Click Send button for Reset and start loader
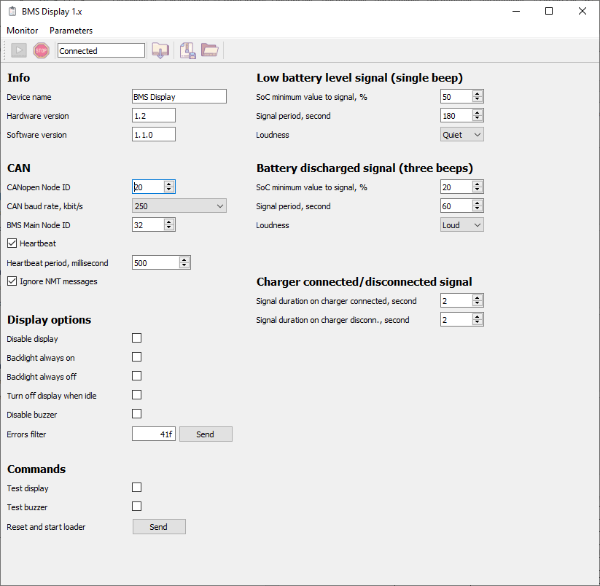 159,527
